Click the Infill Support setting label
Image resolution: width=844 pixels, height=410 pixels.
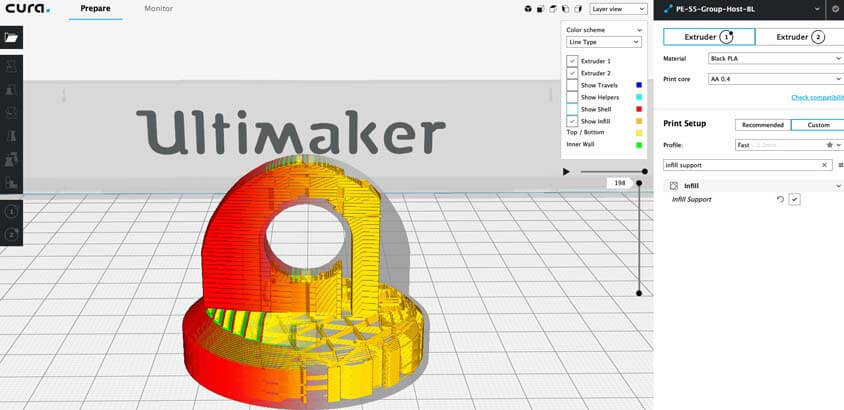pos(692,200)
